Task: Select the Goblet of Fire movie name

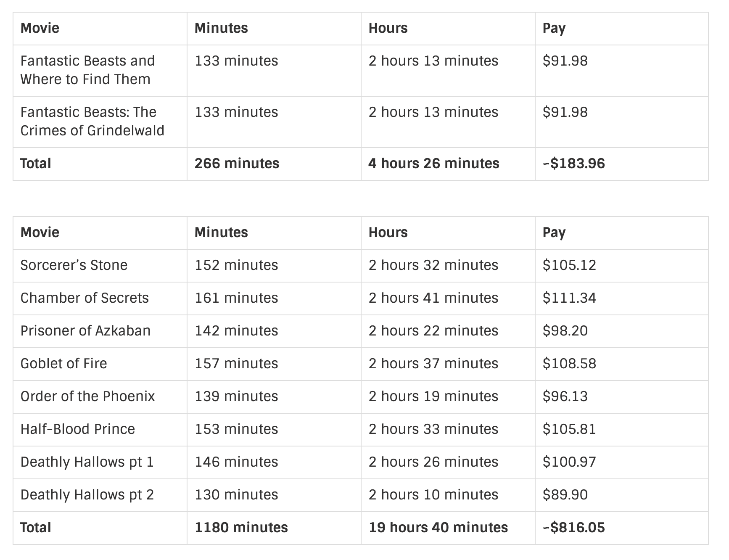Action: tap(64, 364)
